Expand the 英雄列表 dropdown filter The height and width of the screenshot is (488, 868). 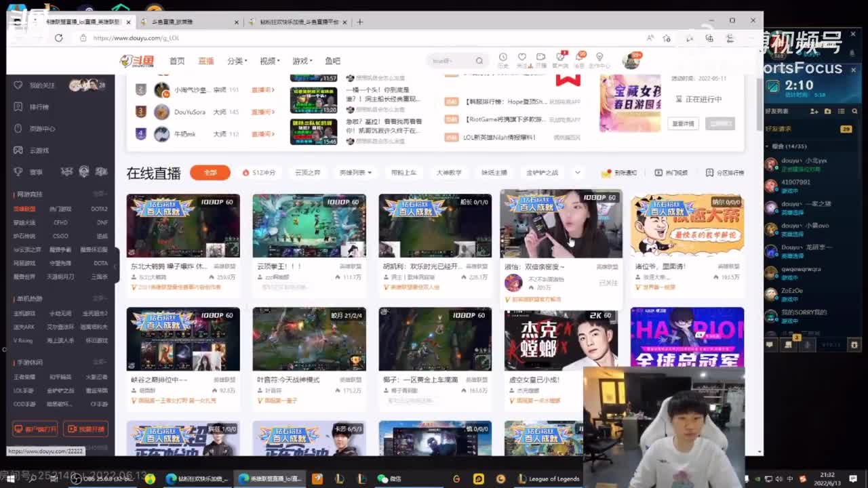(355, 173)
